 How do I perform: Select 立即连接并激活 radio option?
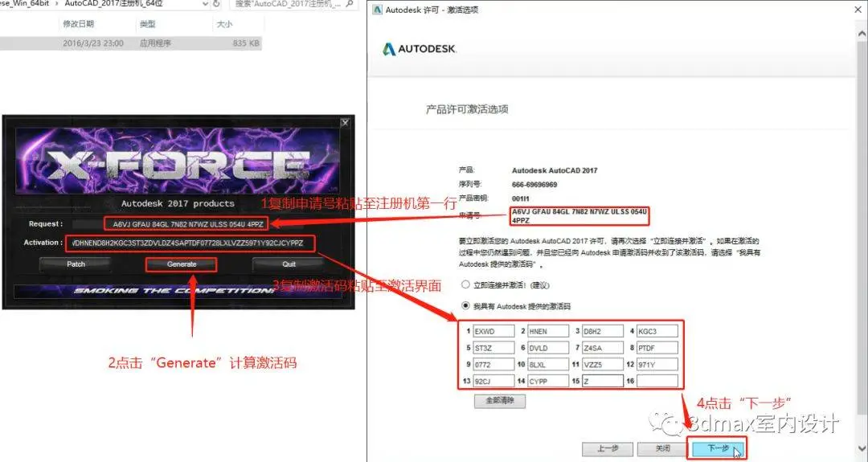coord(465,284)
